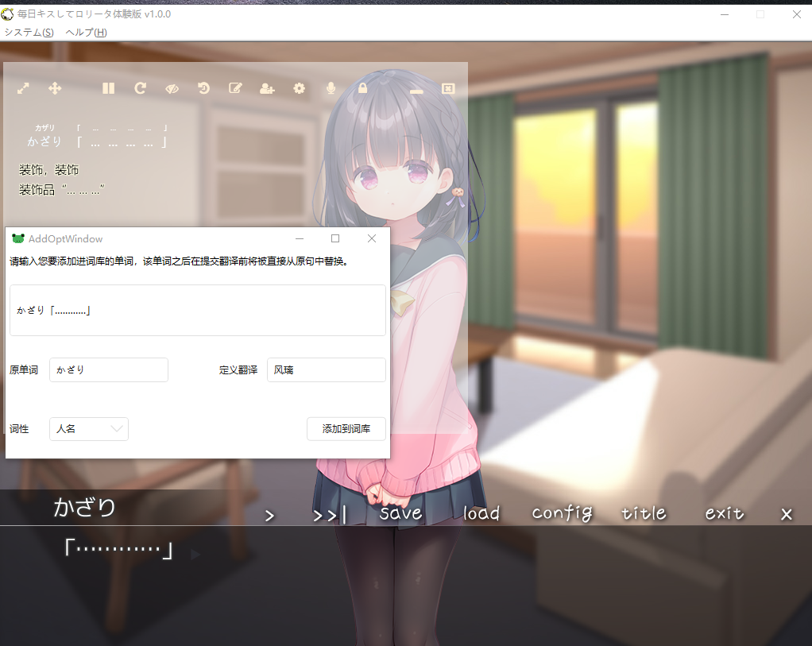
Task: Open the 词性 dropdown showing 人名
Action: [x=88, y=429]
